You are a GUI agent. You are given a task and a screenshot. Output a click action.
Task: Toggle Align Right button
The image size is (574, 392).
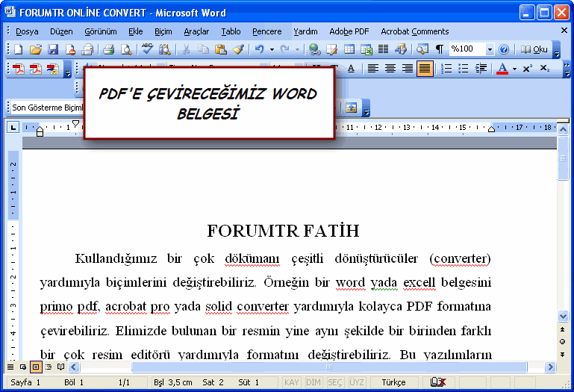click(407, 69)
